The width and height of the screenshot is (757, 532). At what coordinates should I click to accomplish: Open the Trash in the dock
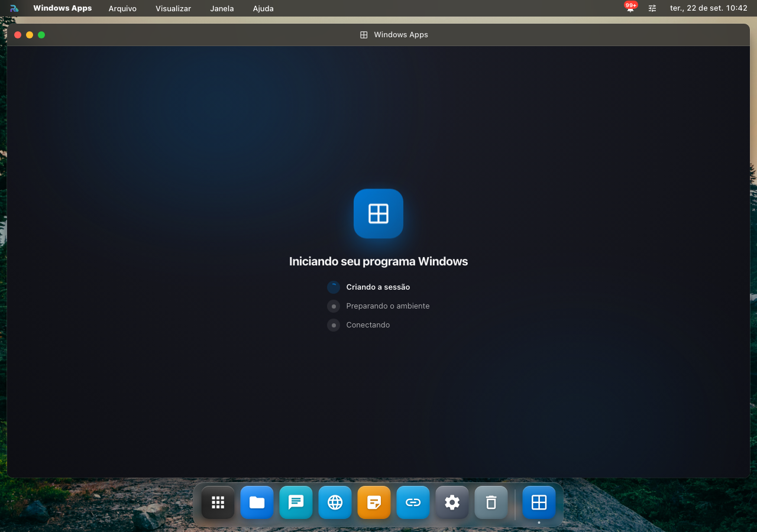[x=491, y=502]
